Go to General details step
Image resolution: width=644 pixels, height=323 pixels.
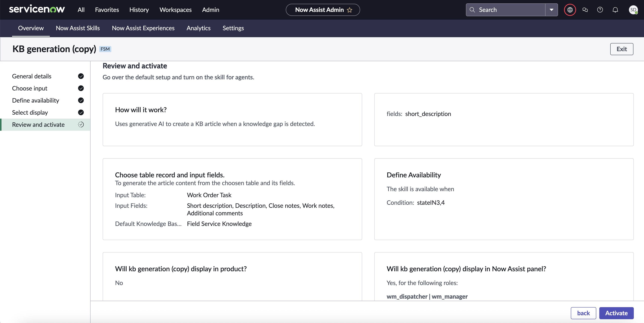click(45, 76)
